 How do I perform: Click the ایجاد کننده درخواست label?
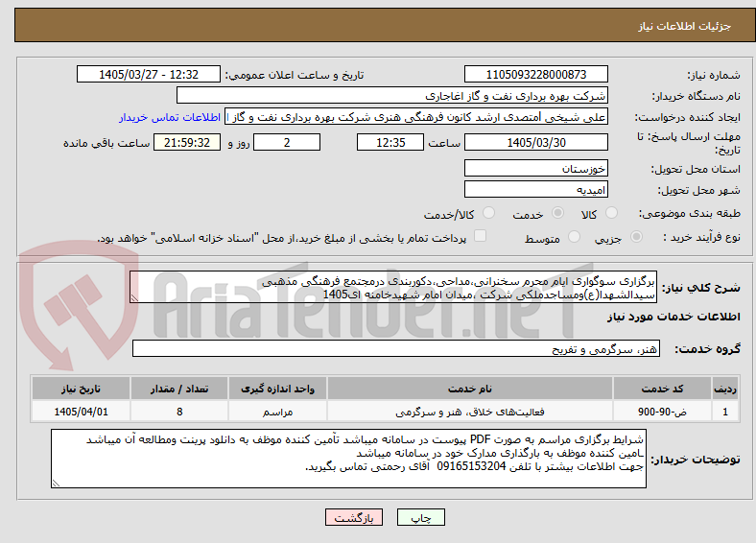click(x=688, y=118)
